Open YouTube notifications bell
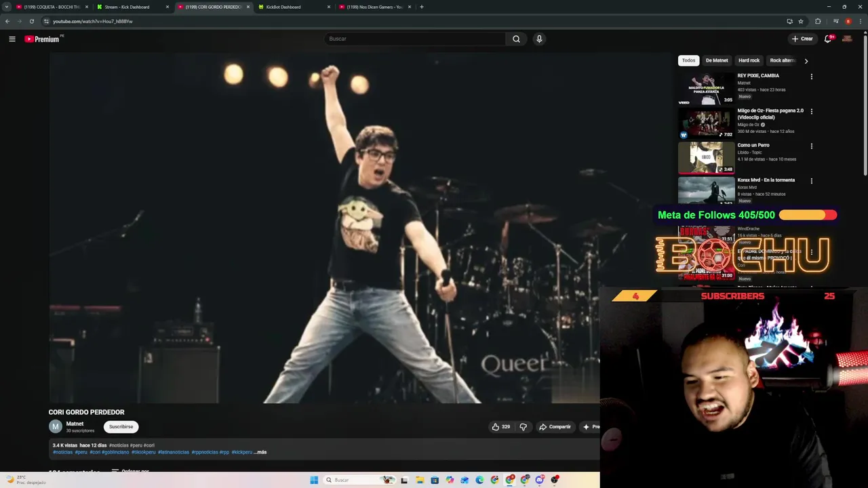 [828, 39]
